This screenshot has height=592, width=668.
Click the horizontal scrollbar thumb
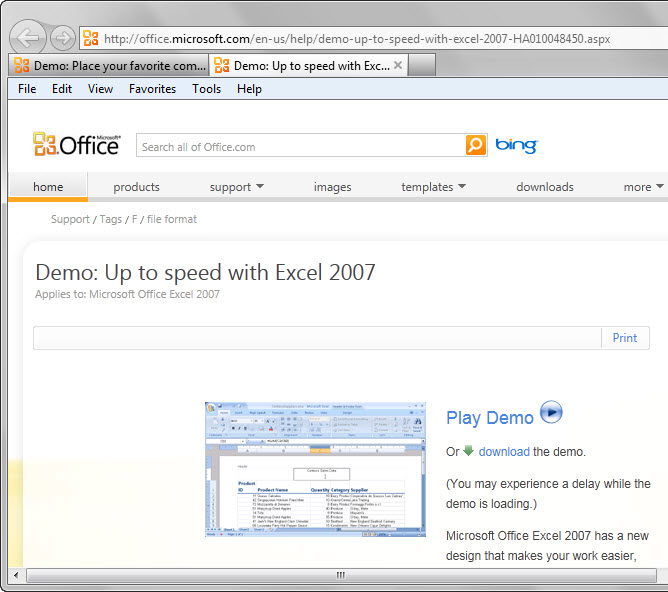[341, 575]
